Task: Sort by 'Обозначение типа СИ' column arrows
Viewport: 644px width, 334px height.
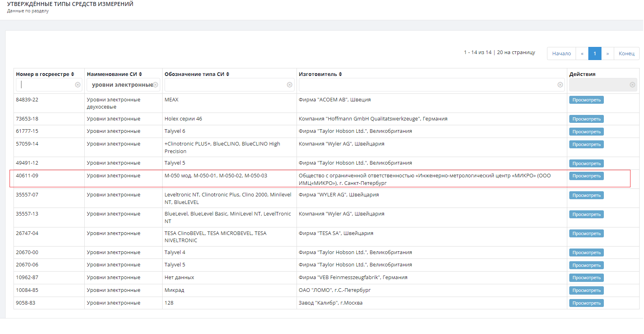Action: [228, 74]
